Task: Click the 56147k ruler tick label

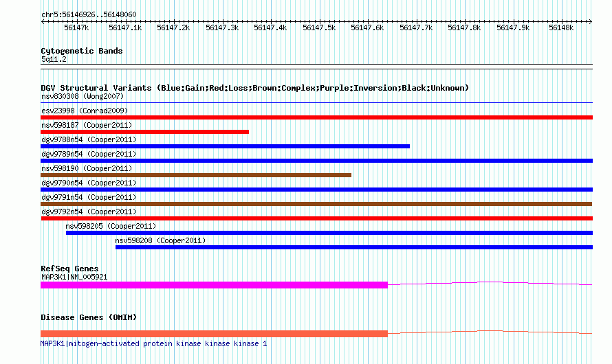Action: coord(76,28)
